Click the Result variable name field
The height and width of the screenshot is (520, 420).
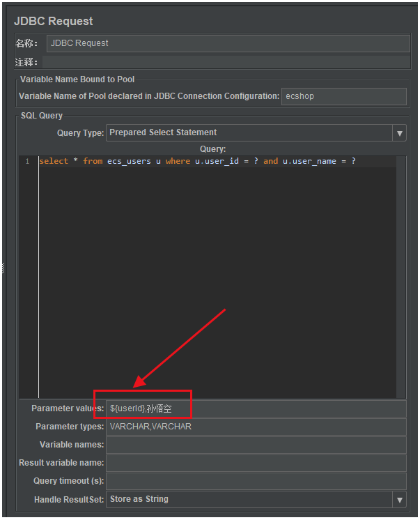click(x=256, y=464)
